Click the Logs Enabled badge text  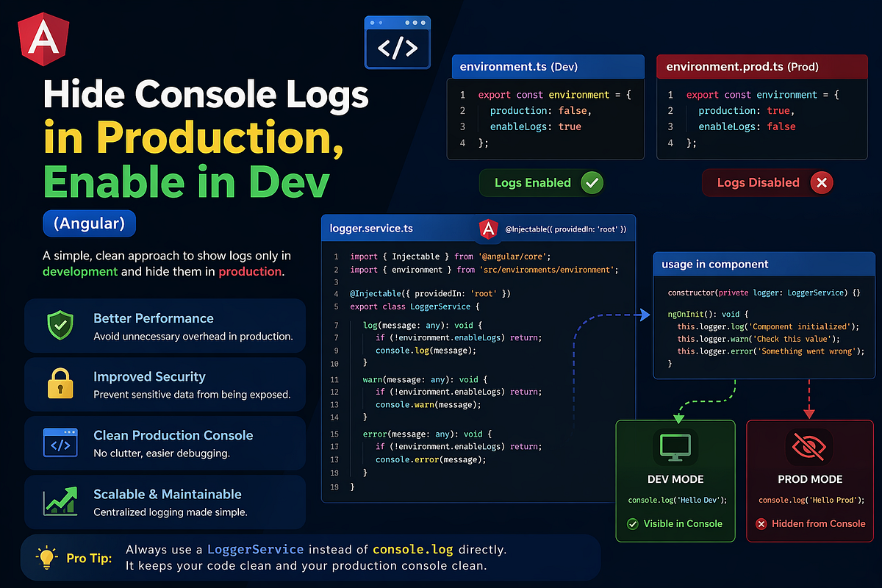(532, 182)
